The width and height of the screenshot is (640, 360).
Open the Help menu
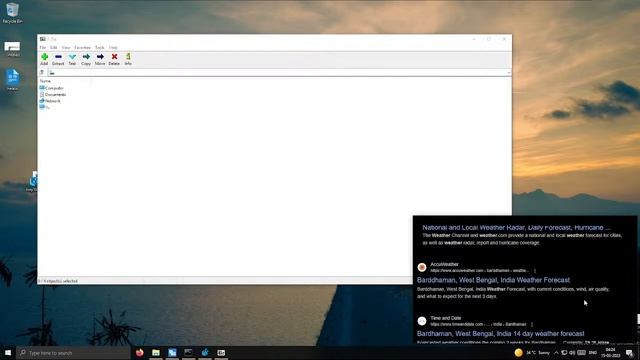coord(113,48)
